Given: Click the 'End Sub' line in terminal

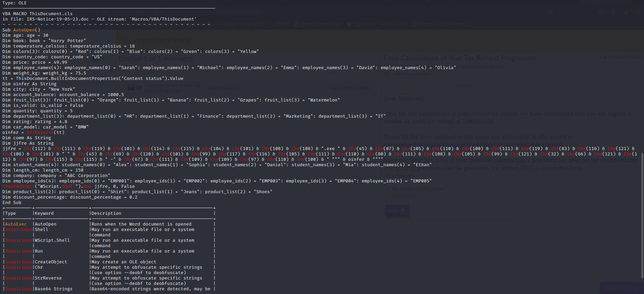Looking at the screenshot, I should tap(12, 203).
